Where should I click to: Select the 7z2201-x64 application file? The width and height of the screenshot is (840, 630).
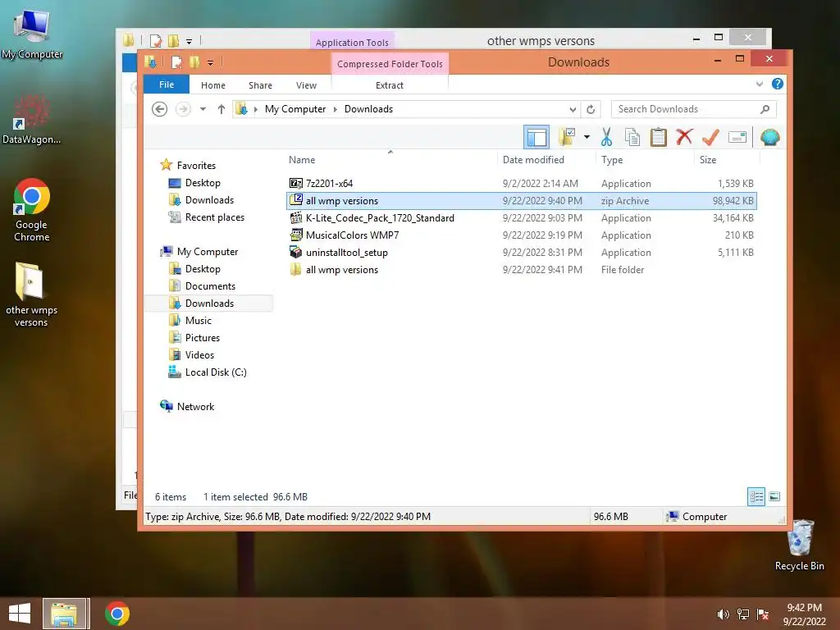521,183
